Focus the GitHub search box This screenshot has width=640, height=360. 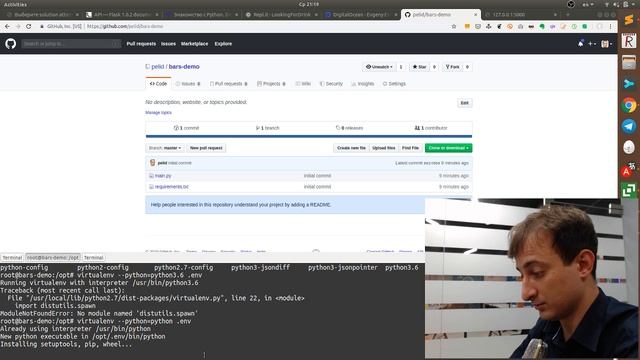click(71, 44)
